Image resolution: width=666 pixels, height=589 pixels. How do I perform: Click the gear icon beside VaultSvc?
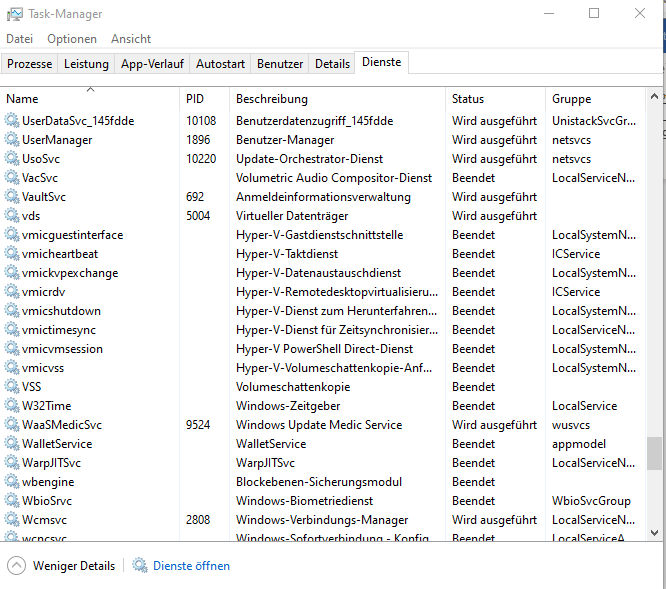12,197
